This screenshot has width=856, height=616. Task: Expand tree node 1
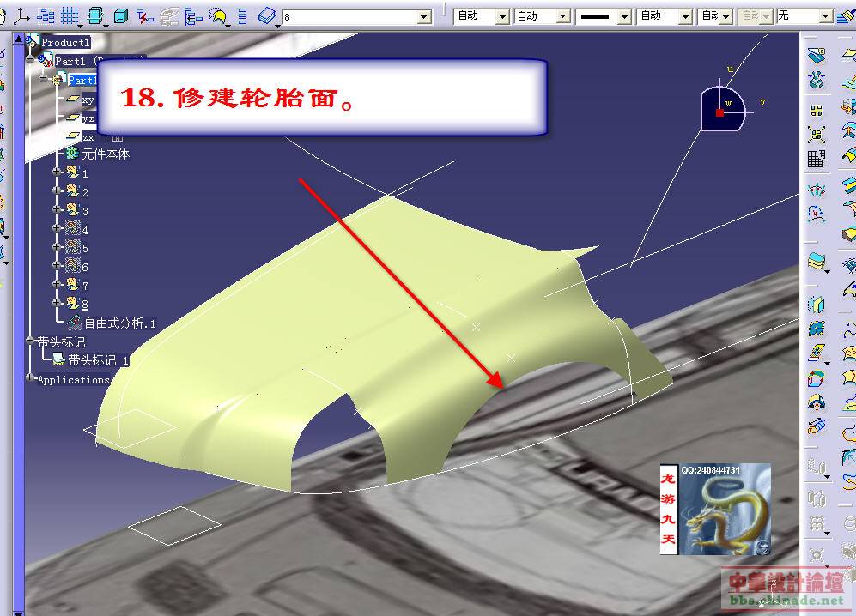coord(58,172)
